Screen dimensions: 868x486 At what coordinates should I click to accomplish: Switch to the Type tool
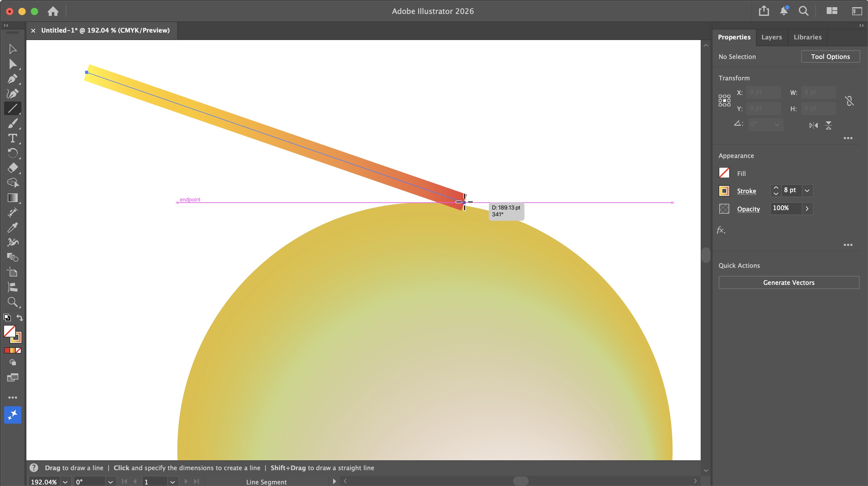(13, 138)
